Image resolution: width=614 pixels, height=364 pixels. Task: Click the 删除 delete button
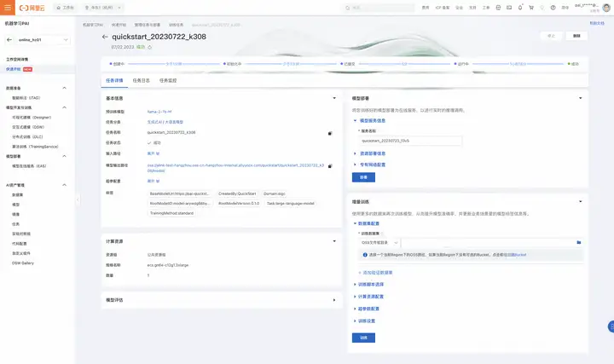tap(576, 36)
